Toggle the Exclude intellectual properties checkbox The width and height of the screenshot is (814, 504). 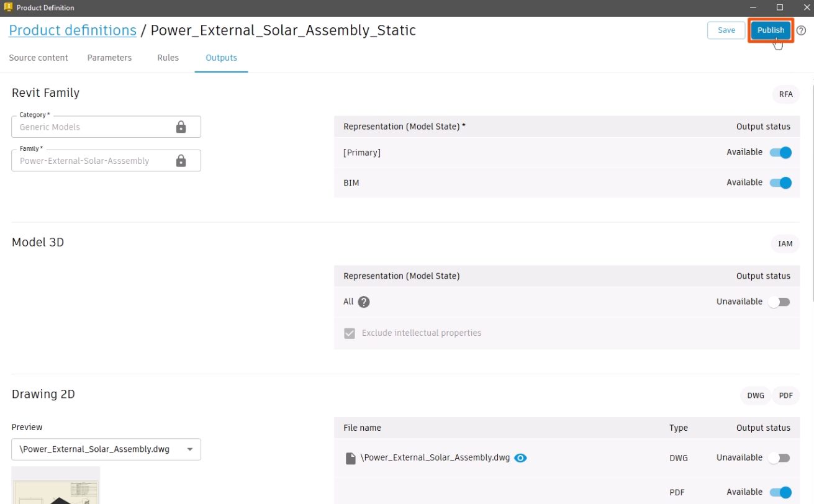[350, 333]
